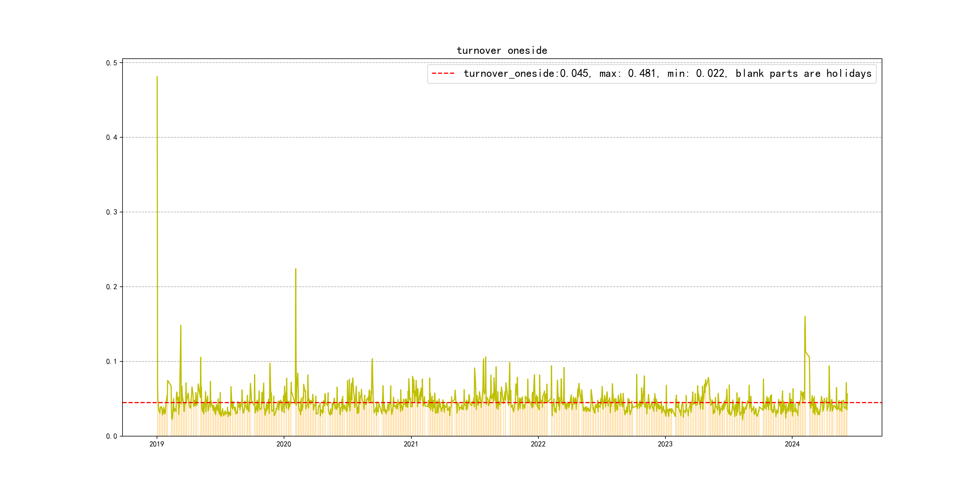980x490 pixels.
Task: Click the top of the 0.481 maximum spike at 2019
Action: (x=157, y=77)
